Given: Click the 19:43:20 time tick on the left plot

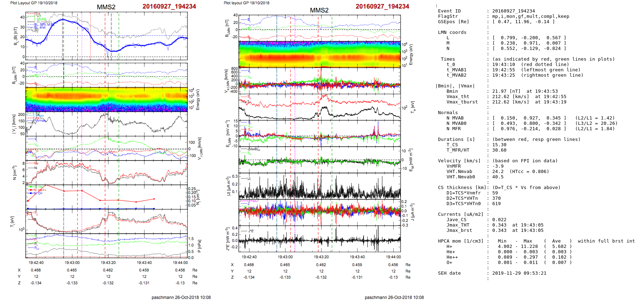Looking at the screenshot, I should point(108,263).
